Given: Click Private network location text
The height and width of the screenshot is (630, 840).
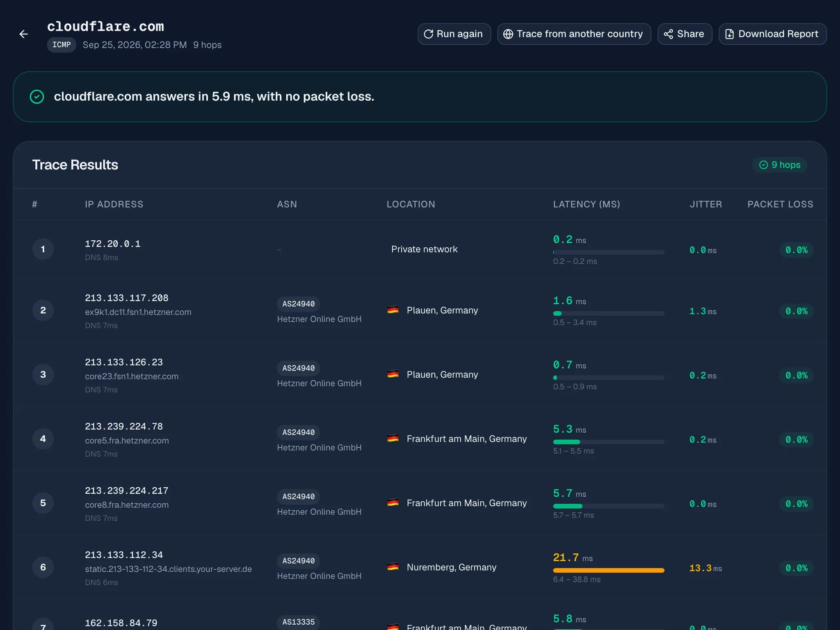Looking at the screenshot, I should pos(425,249).
